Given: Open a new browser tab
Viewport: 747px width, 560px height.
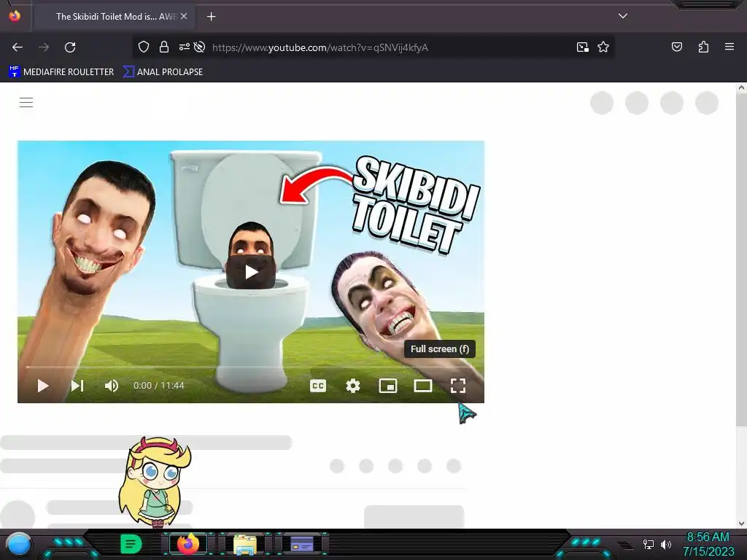Looking at the screenshot, I should click(x=212, y=17).
